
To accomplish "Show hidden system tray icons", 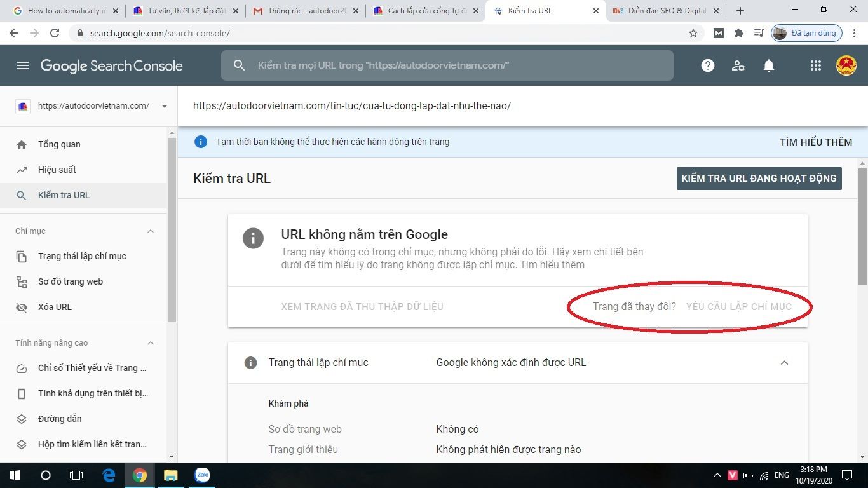I will (x=717, y=475).
